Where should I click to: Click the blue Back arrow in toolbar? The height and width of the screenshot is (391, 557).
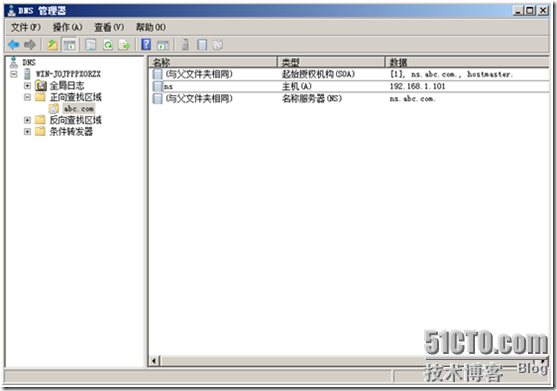[x=13, y=45]
